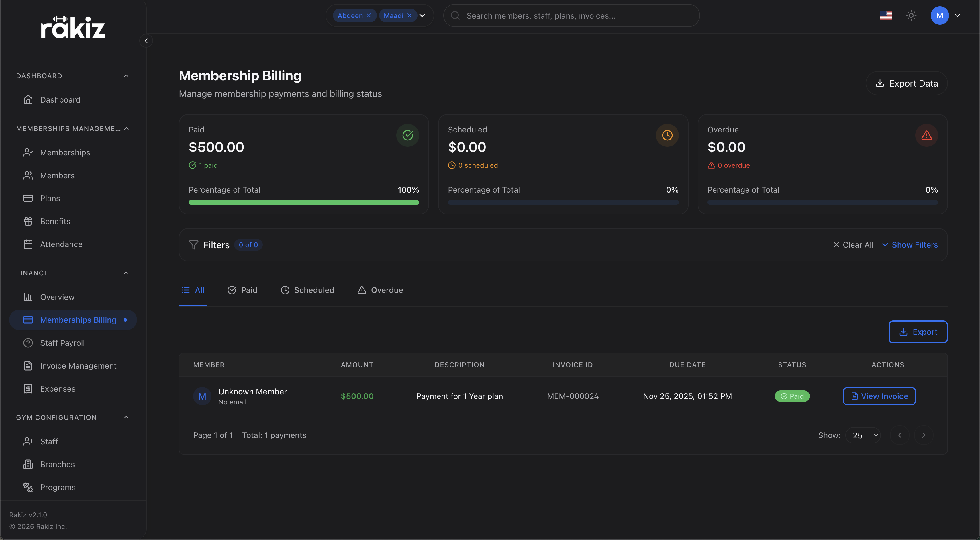Toggle the light/dark theme sun icon

pos(911,15)
